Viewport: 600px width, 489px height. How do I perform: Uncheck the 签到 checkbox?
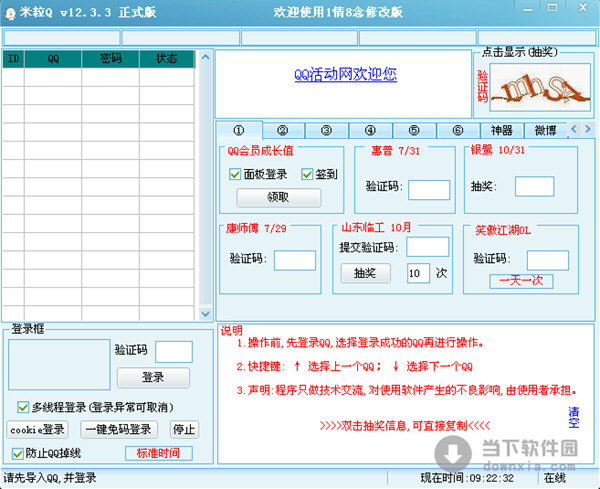pyautogui.click(x=308, y=173)
